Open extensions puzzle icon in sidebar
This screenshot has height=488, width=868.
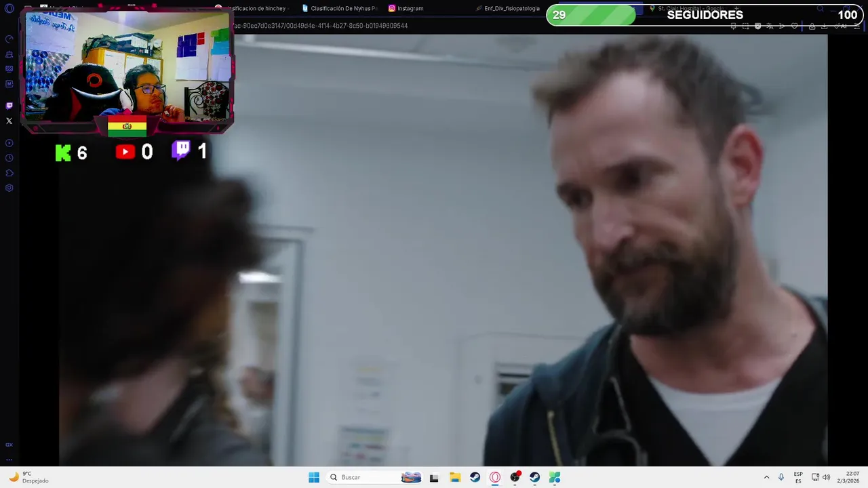click(x=9, y=173)
